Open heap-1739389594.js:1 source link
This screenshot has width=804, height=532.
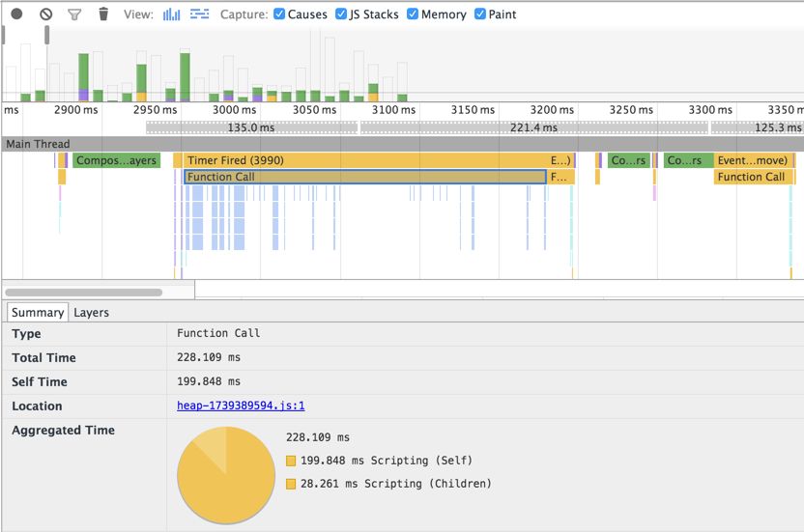(x=241, y=406)
